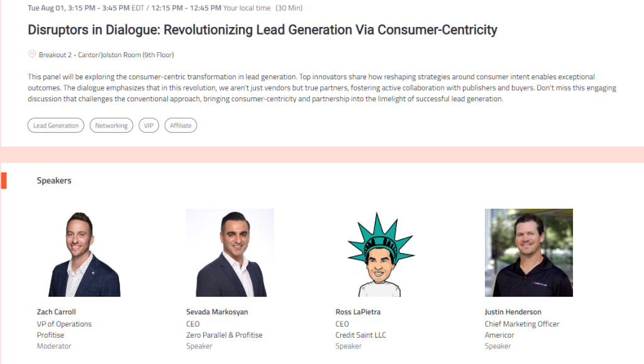Viewport: 644px width, 364px height.
Task: Click the Breakout 2 room location text
Action: point(106,55)
